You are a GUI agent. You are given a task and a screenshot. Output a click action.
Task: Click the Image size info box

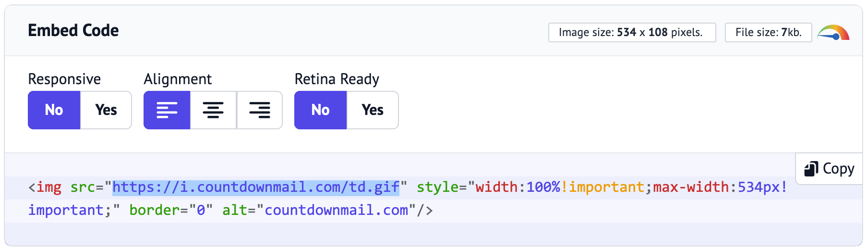[x=632, y=33]
